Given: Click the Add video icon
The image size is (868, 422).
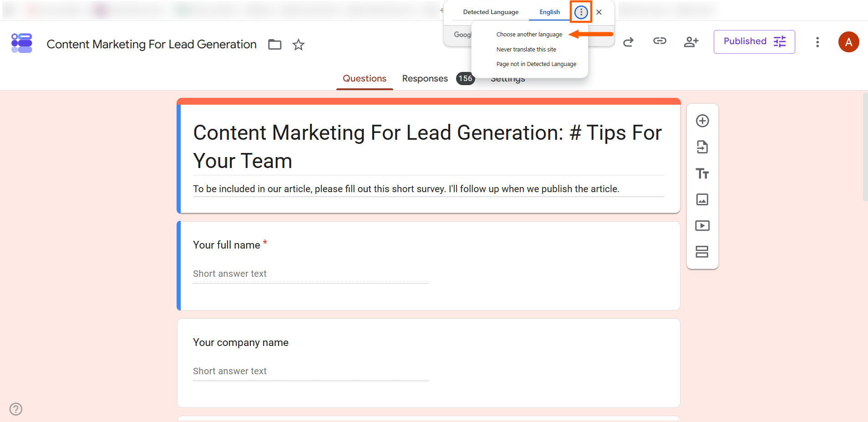Looking at the screenshot, I should pyautogui.click(x=702, y=226).
